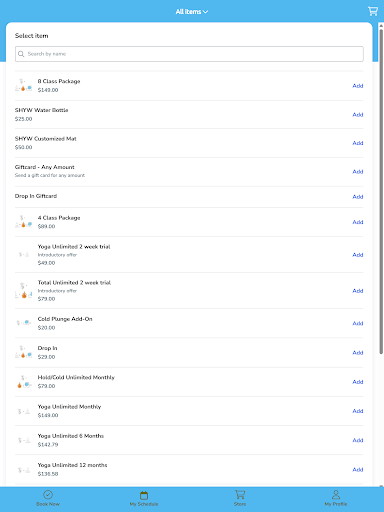Go to the Store cart icon
The image size is (384, 512).
[x=240, y=494]
